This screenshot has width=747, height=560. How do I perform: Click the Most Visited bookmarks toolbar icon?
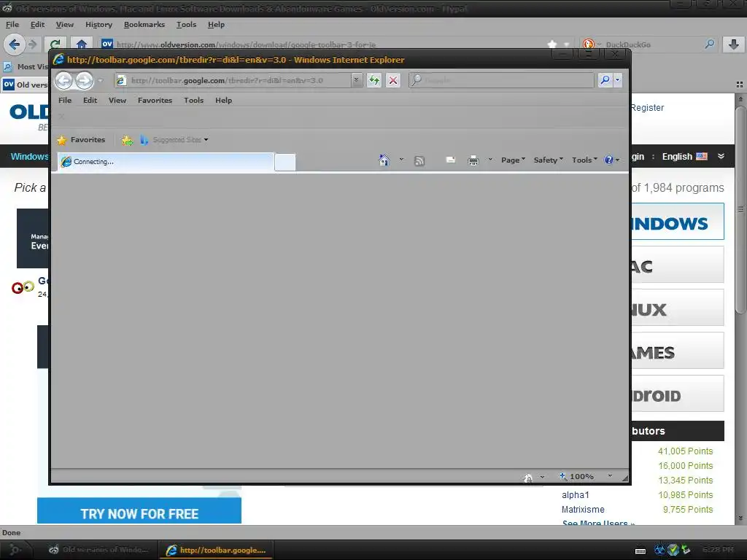click(7, 66)
